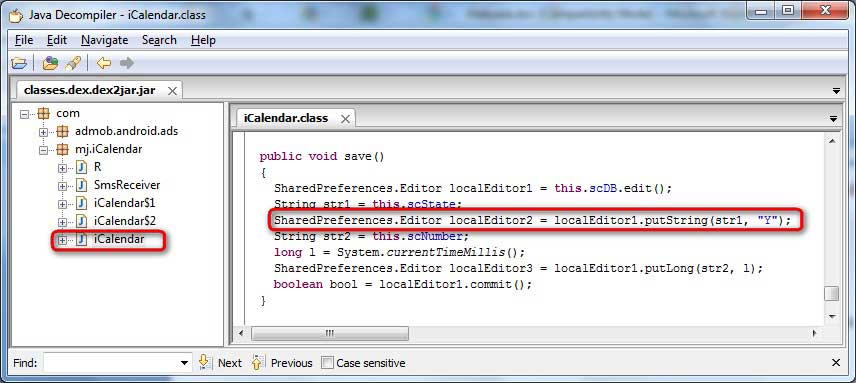Viewport: 856px width, 383px height.
Task: Click the Open File folder icon
Action: click(19, 63)
